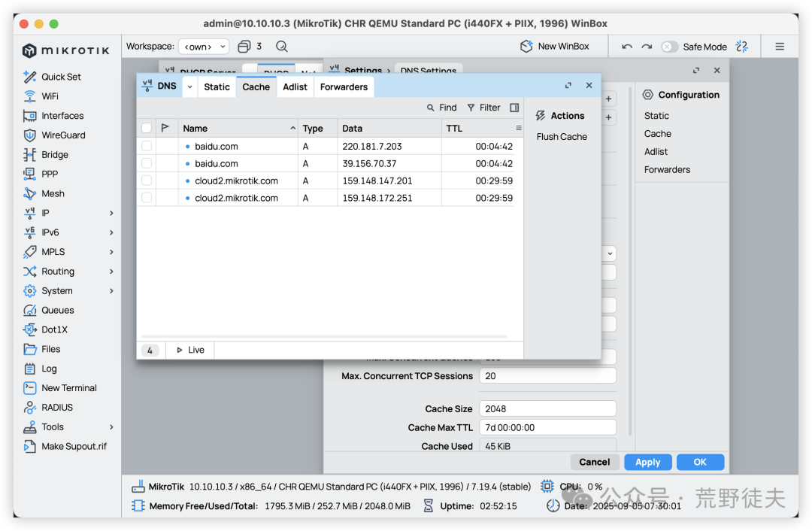Screen dimensions: 812x531
Task: Sort the table by the Name column
Action: 238,128
